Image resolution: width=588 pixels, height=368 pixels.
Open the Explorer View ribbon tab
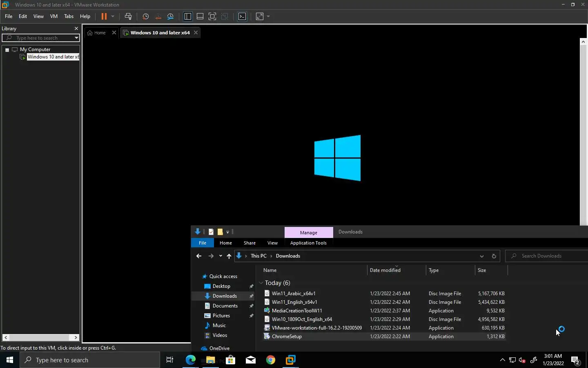point(272,243)
